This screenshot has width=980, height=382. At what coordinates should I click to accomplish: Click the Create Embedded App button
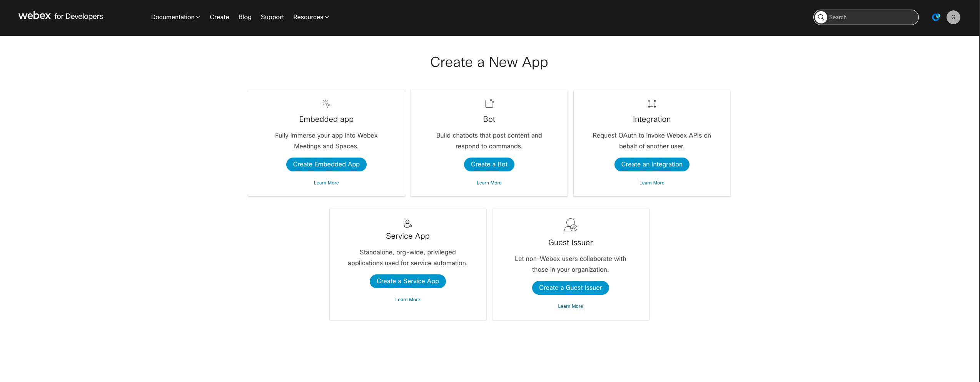(x=326, y=164)
